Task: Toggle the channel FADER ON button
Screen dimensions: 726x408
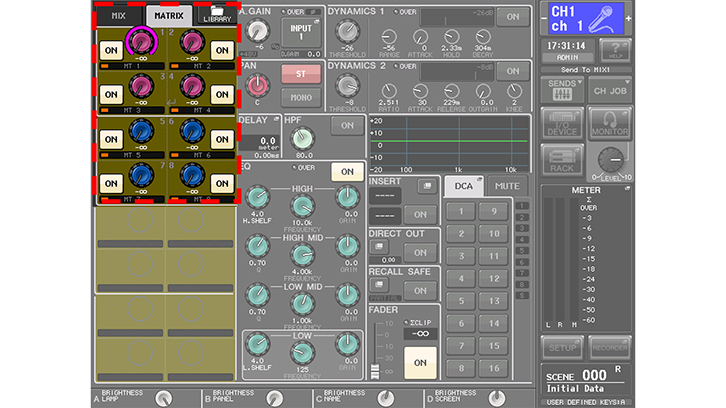Action: [x=420, y=363]
